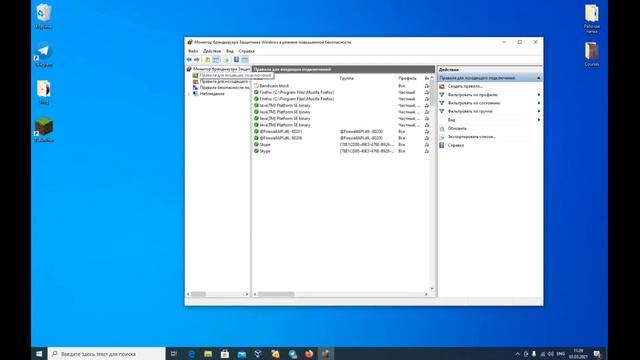
Task: Click the taskbar search box
Action: pyautogui.click(x=107, y=353)
